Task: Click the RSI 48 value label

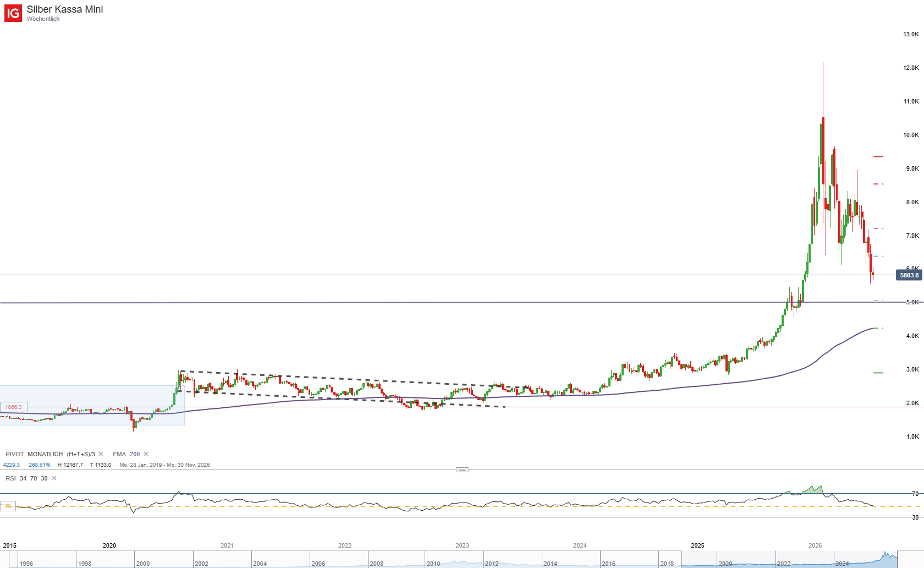Action: pos(8,506)
